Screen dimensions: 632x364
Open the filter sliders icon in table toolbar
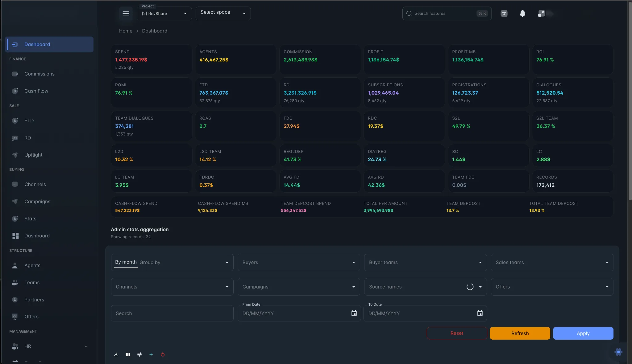pos(139,354)
